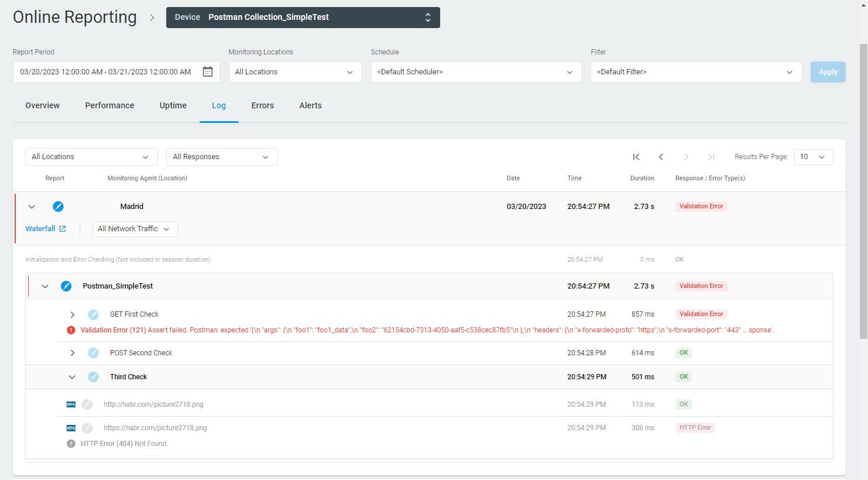This screenshot has height=480, width=868.
Task: Open the Errors tab
Action: point(262,105)
